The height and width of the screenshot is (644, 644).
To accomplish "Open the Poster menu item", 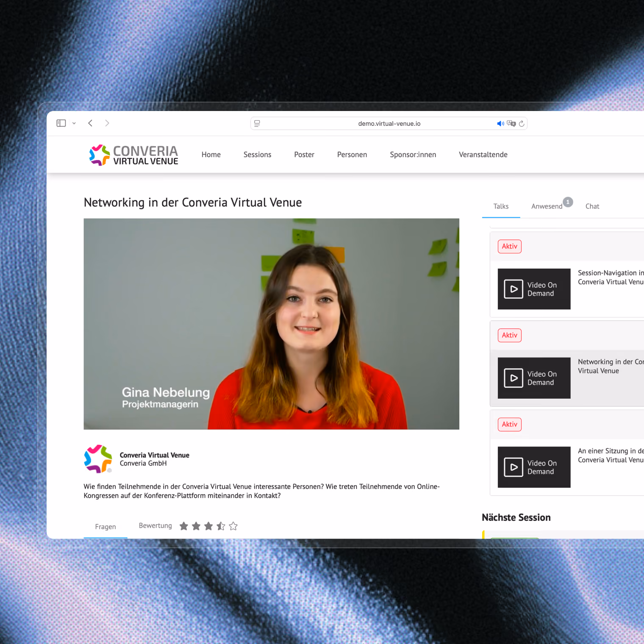I will [x=304, y=155].
